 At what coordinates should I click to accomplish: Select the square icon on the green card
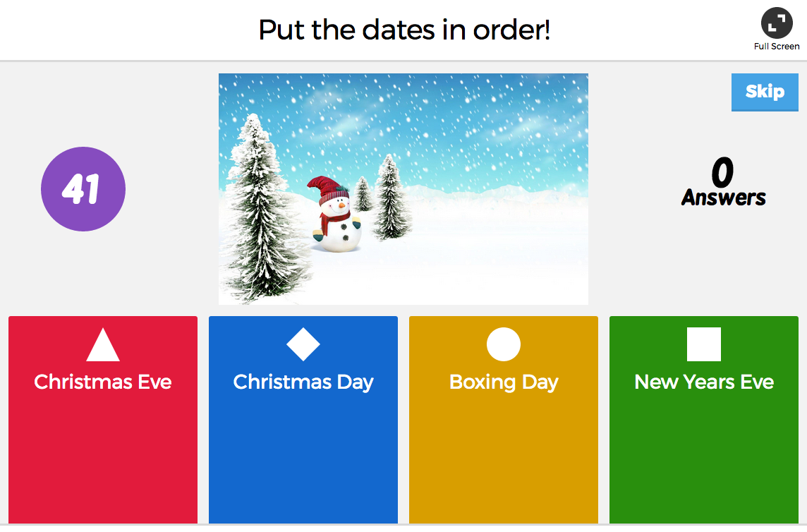pyautogui.click(x=703, y=344)
